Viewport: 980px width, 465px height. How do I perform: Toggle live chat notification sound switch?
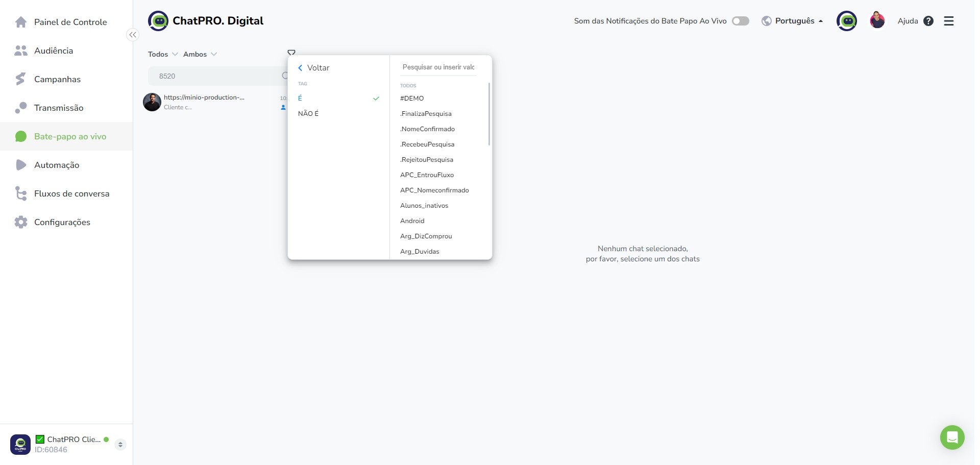(741, 21)
